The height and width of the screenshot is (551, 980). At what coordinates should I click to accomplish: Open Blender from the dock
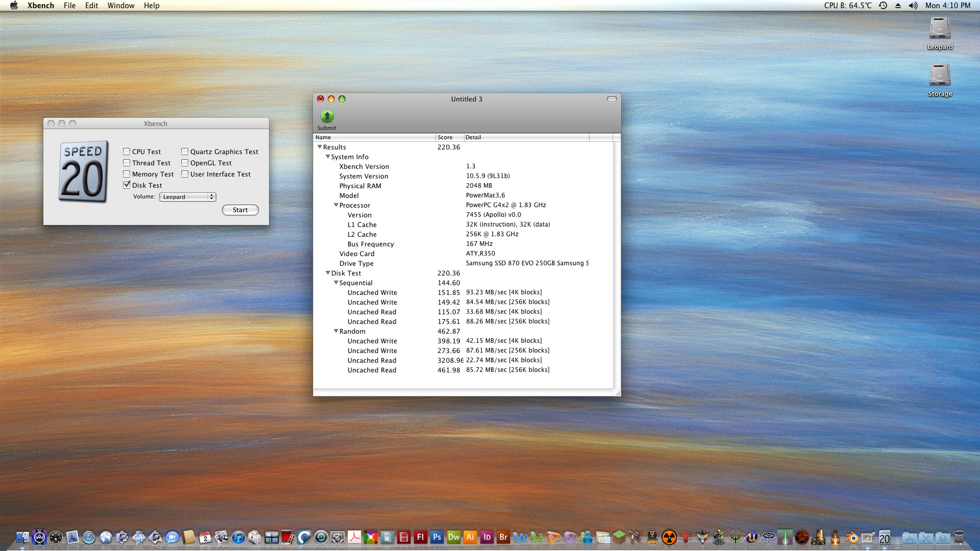click(851, 537)
